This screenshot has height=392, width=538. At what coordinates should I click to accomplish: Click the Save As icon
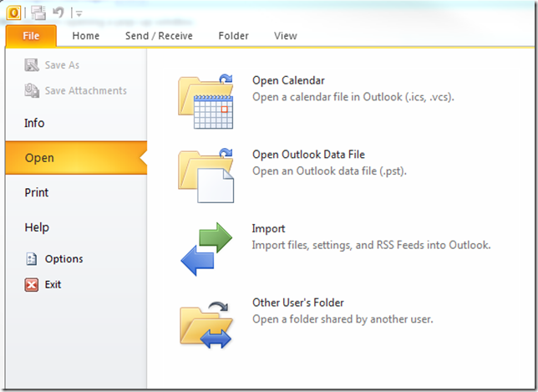click(32, 65)
